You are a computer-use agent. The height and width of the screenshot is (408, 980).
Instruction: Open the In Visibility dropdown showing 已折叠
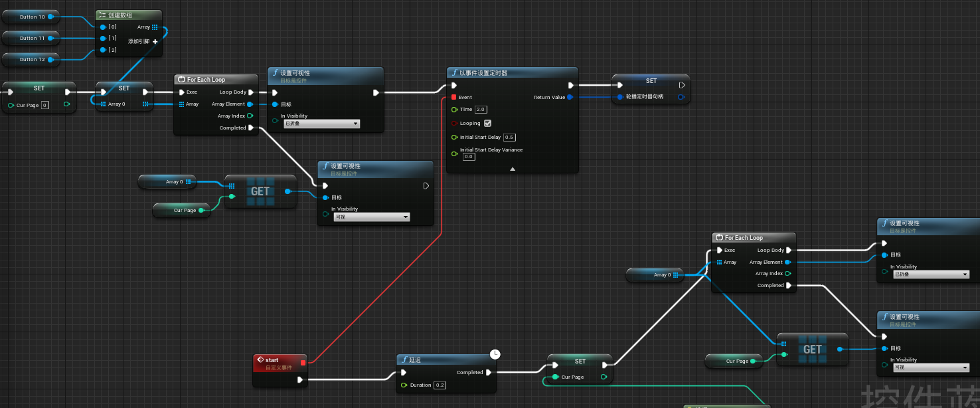(x=321, y=124)
